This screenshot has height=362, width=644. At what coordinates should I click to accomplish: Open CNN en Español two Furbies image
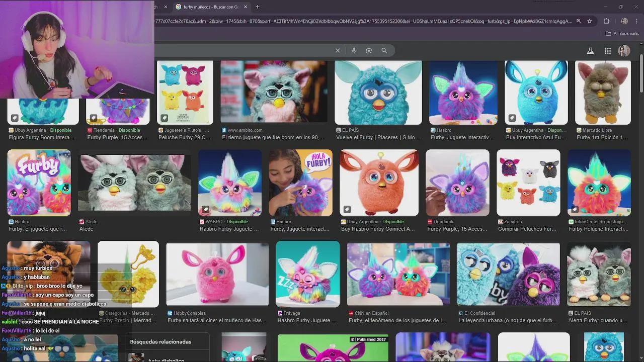click(398, 275)
